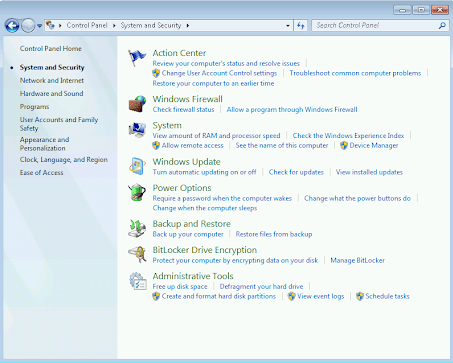Screen dimensions: 453x363
Task: Click Free up disk space
Action: tap(180, 286)
